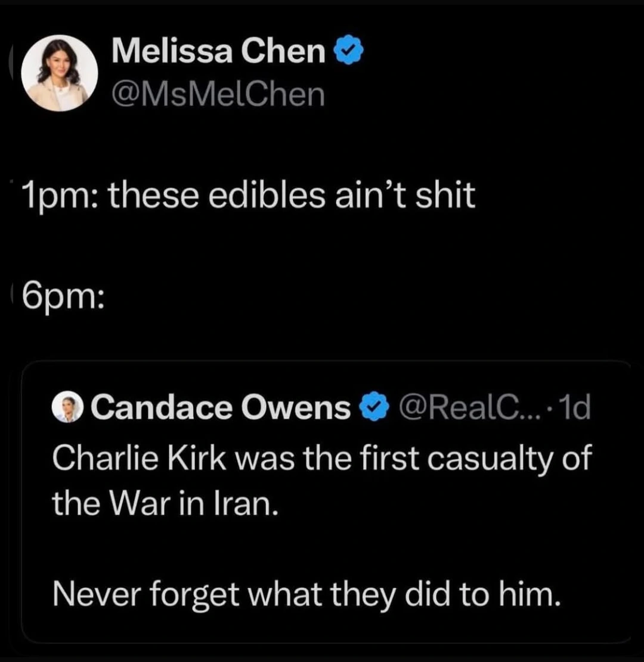This screenshot has height=662, width=644.
Task: Open Melissa Chen's profile picture
Action: coord(60,74)
